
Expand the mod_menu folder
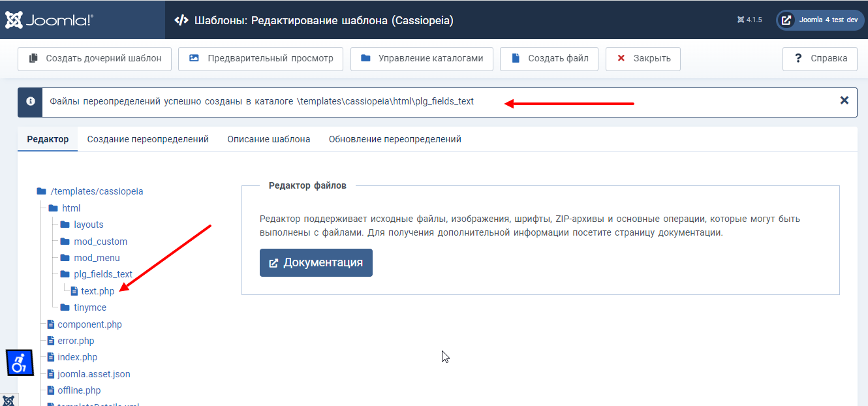pyautogui.click(x=97, y=258)
